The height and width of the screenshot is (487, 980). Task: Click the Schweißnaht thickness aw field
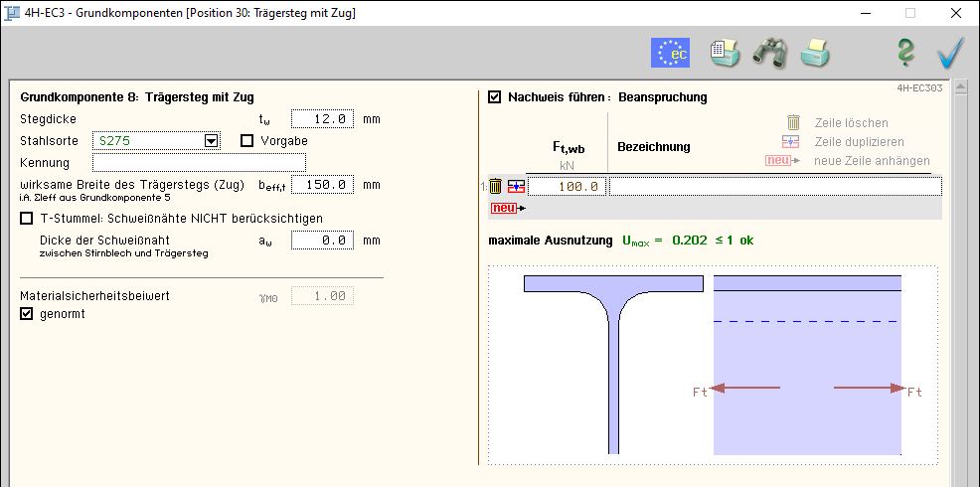click(x=322, y=241)
